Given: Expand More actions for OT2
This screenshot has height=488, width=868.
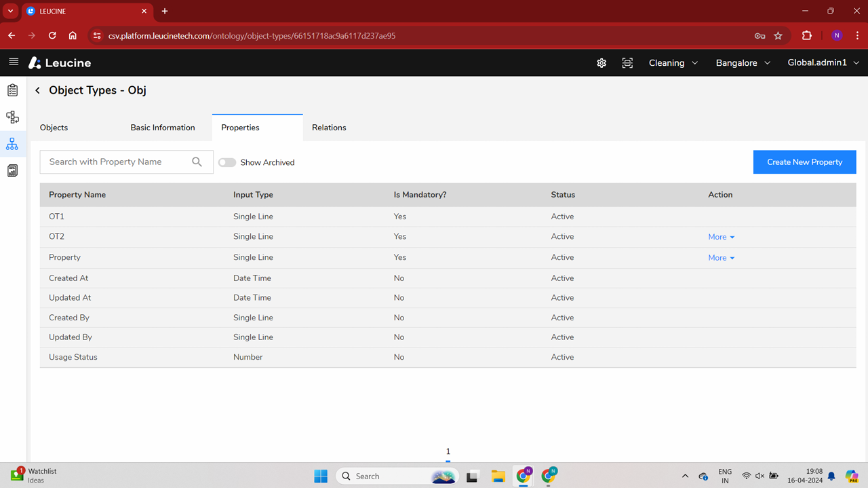Looking at the screenshot, I should 721,237.
